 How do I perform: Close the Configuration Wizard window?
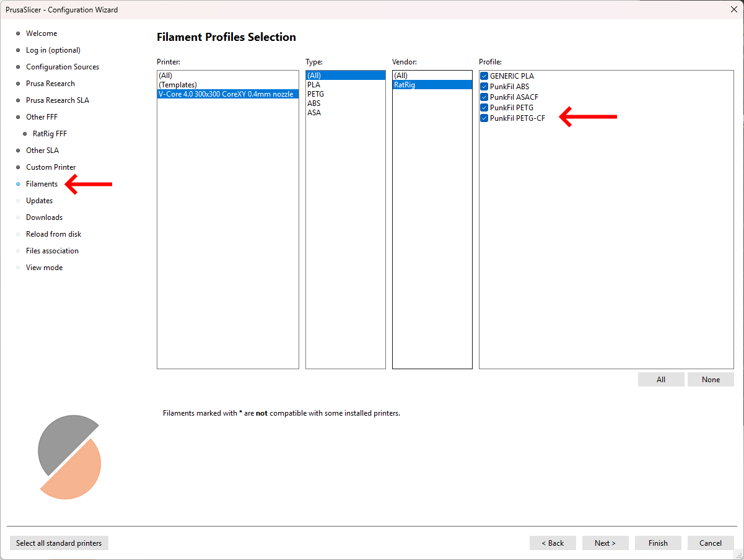tap(733, 9)
